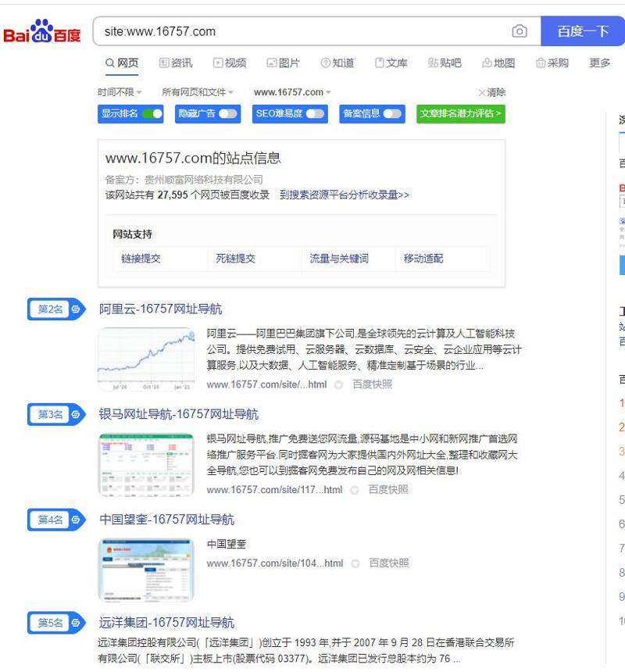Go to the 贴吧 tab
This screenshot has height=672, width=625.
pos(445,63)
